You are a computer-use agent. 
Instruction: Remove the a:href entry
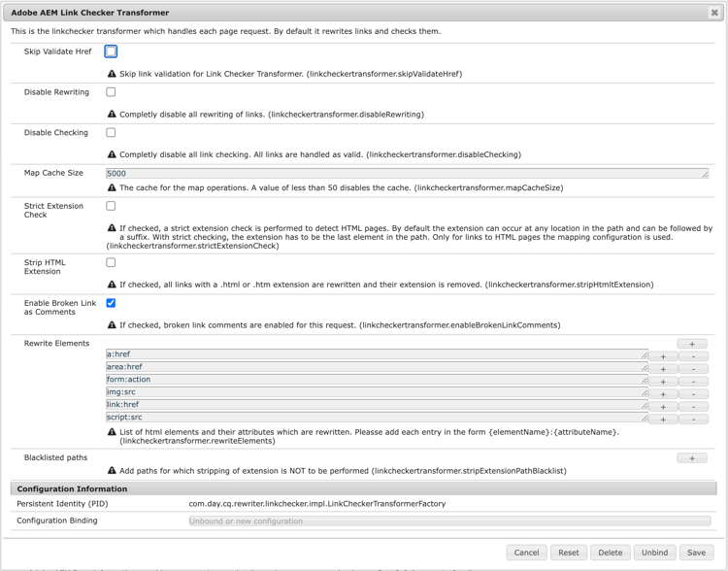tap(693, 356)
